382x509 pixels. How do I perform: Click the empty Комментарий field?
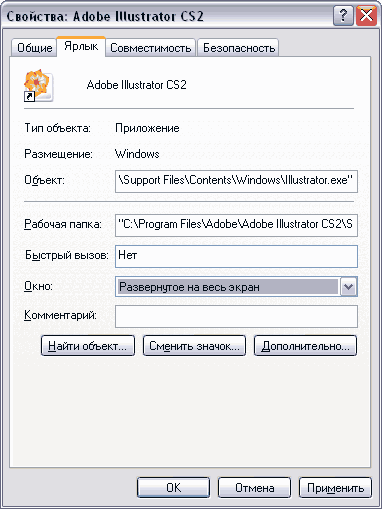[x=236, y=316]
